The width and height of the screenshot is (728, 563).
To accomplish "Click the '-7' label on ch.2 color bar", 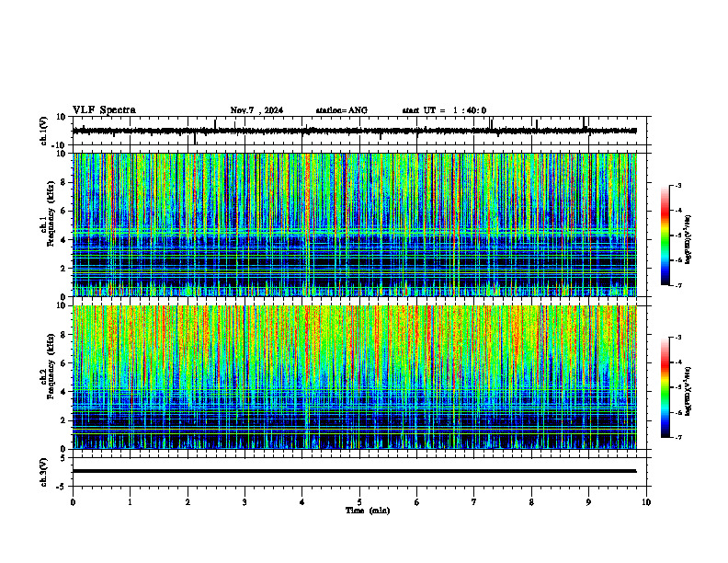I will (678, 438).
